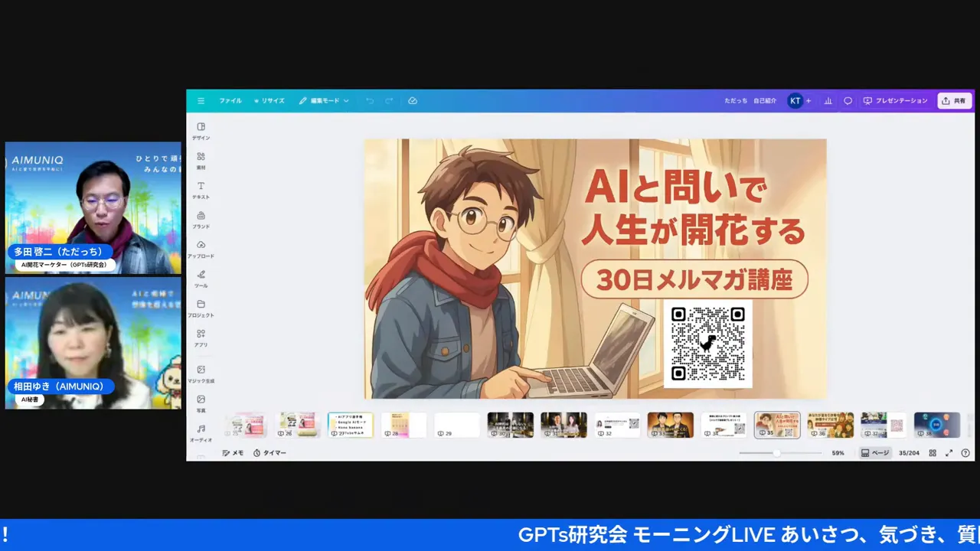Screen dimensions: 980x551
Task: Open the アップロード (Uploads) panel
Action: click(201, 249)
